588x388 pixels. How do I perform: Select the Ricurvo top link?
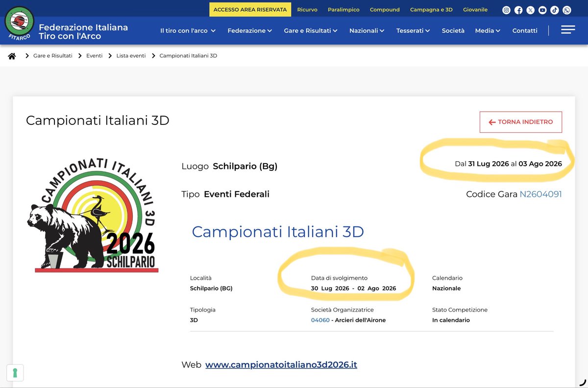coord(307,10)
